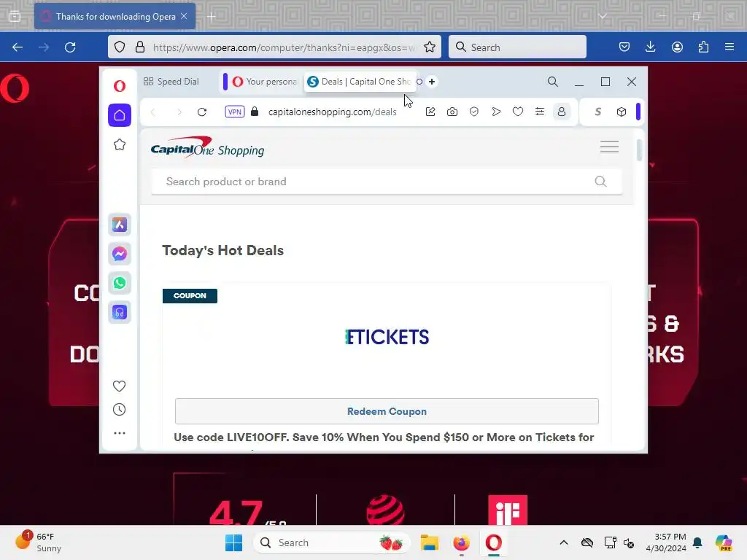Open WhatsApp in Opera sidebar
The height and width of the screenshot is (560, 747).
point(120,283)
